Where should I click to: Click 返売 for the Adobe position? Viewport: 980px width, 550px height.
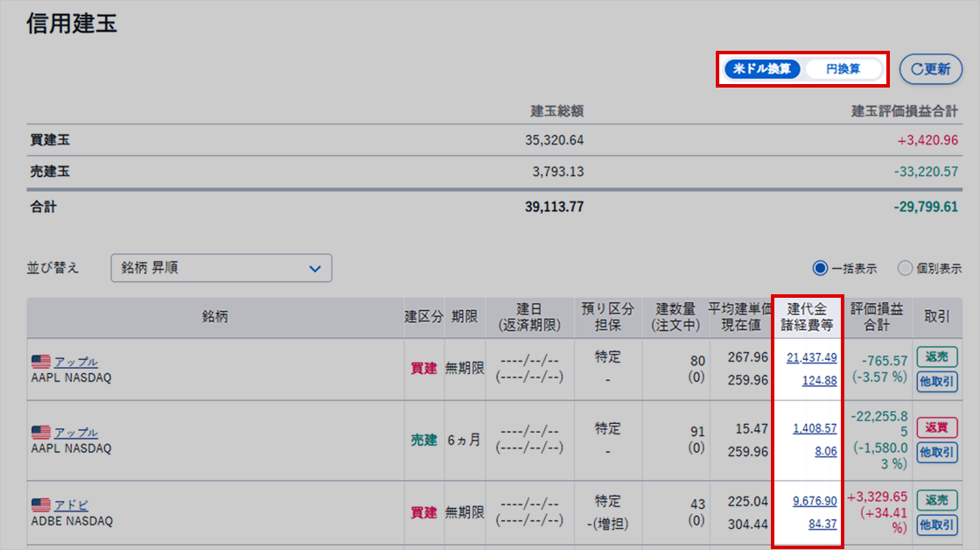[x=936, y=500]
